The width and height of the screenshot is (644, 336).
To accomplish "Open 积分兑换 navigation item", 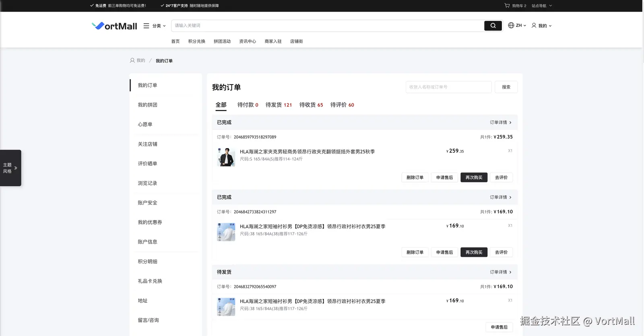I will coord(197,41).
